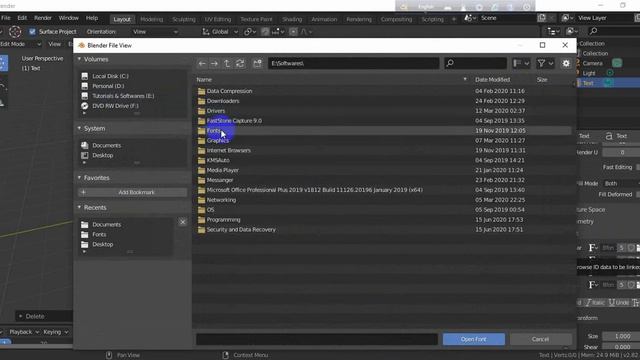Sort files by Size column
The image size is (640, 360).
click(x=542, y=80)
